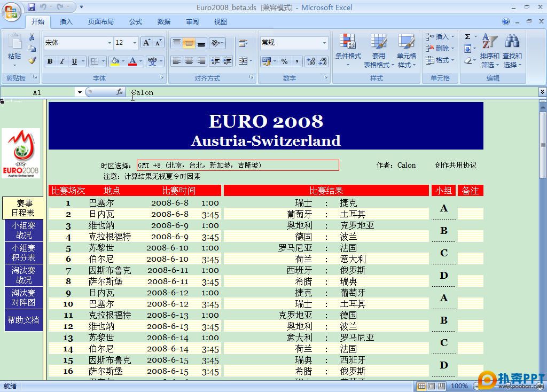Click the Cut scissors icon
Image resolution: width=547 pixels, height=392 pixels.
pos(32,37)
